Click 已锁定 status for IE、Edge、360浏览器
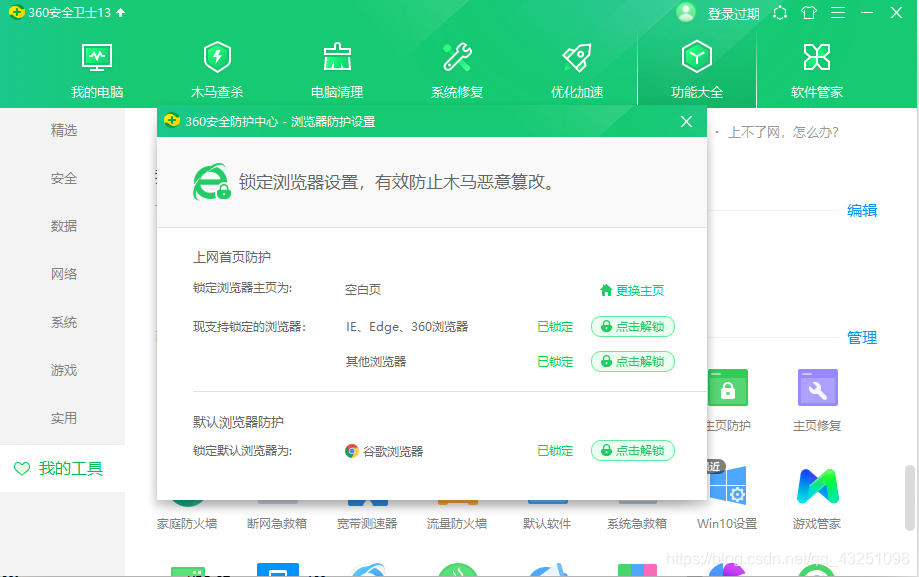The width and height of the screenshot is (919, 577). click(555, 327)
